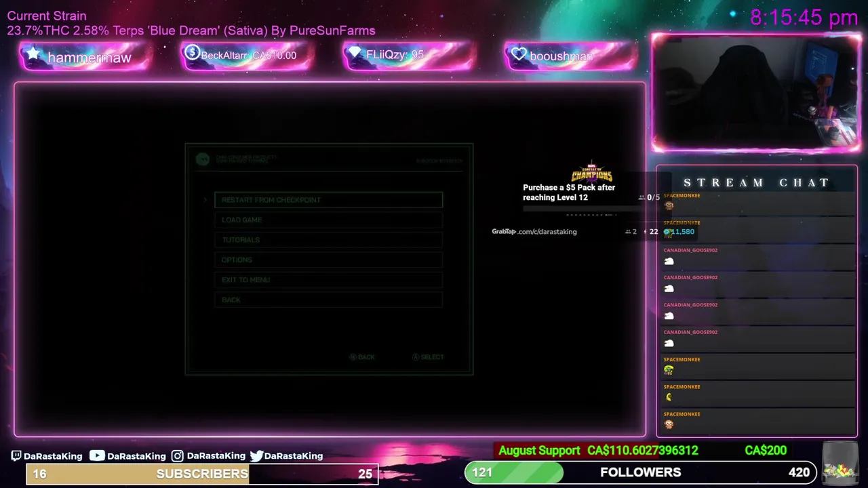Click the Current Strain heading
This screenshot has width=868, height=488.
47,16
